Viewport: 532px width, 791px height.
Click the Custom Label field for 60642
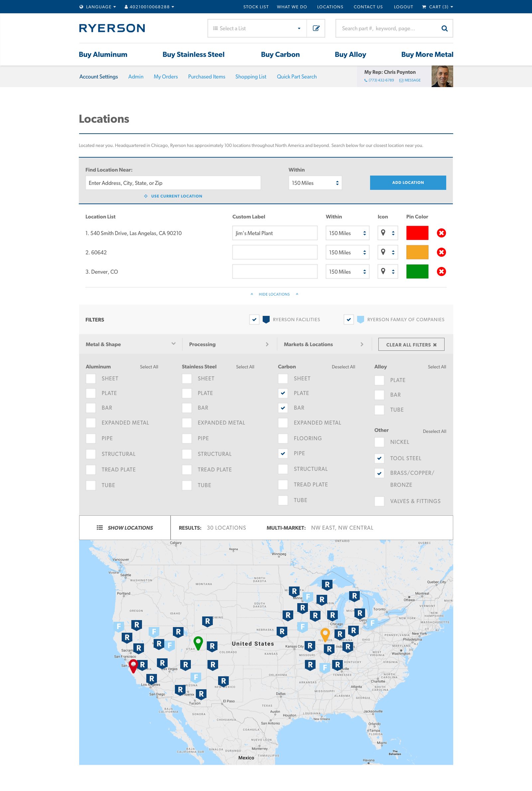pos(275,252)
